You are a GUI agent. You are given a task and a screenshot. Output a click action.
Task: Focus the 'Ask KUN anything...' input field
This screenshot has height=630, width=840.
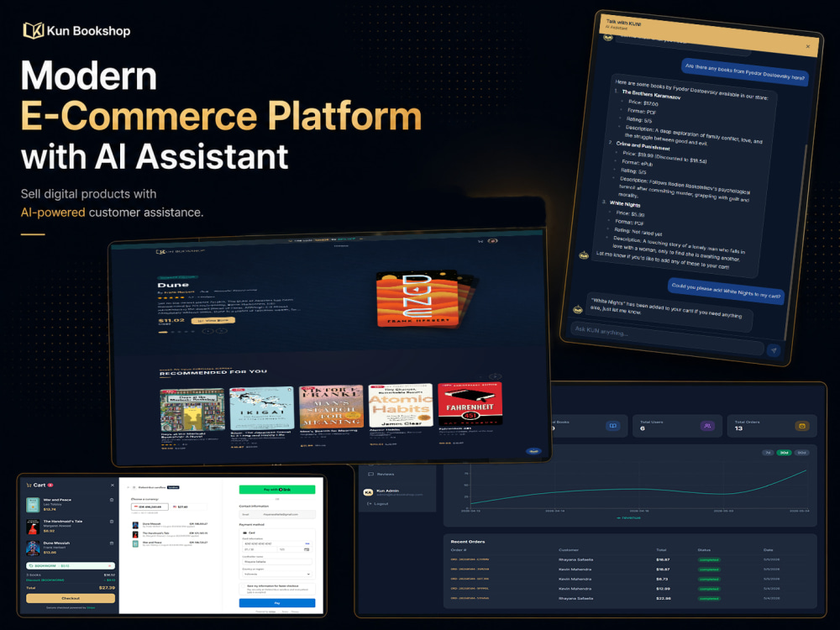(667, 337)
